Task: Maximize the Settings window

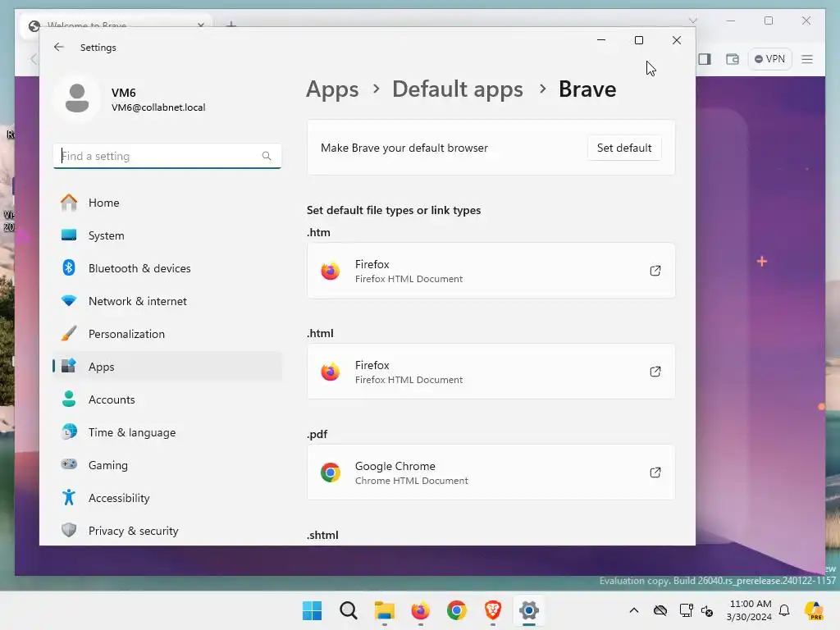Action: pyautogui.click(x=638, y=40)
